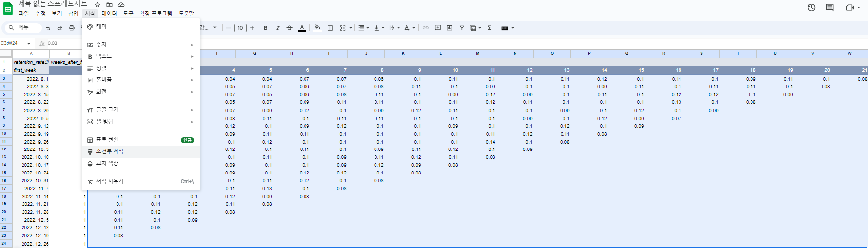The height and width of the screenshot is (248, 868).
Task: Open the 보기 menu
Action: 57,13
